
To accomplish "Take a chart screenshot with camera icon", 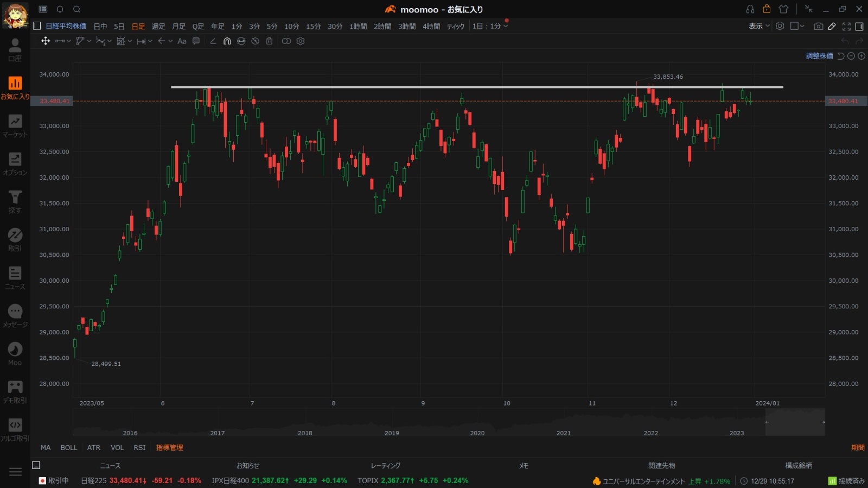I will click(x=818, y=26).
